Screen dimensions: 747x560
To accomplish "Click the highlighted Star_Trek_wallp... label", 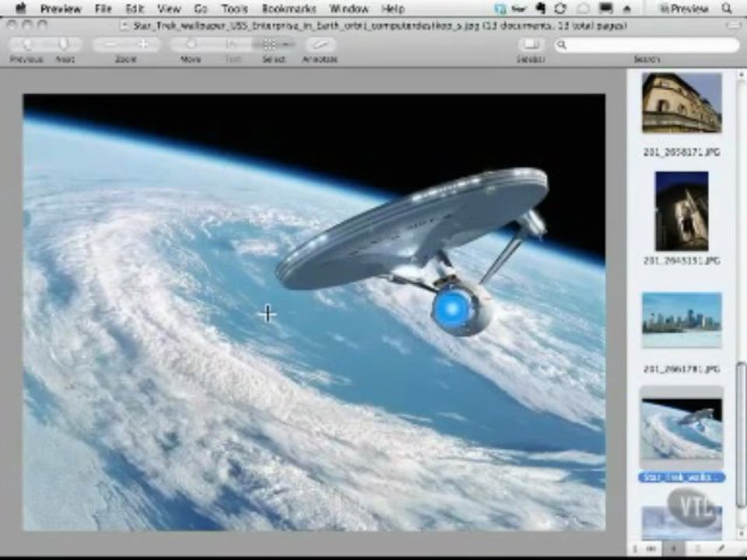I will coord(682,477).
